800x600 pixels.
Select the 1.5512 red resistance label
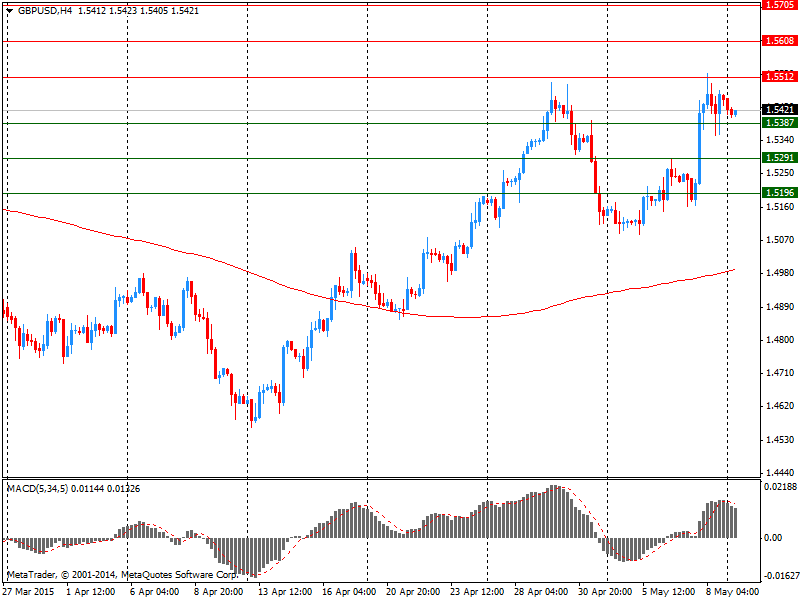780,77
